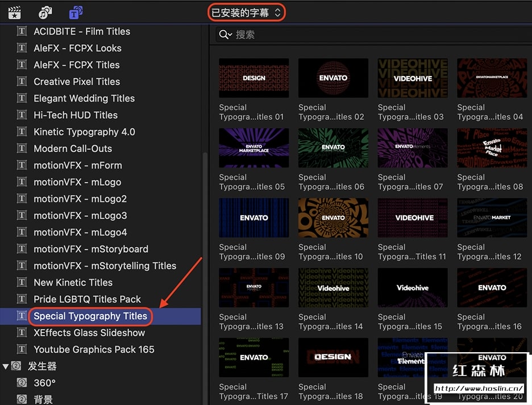Viewport: 532px width, 405px height.
Task: Click the title icon beside AleFX - FCPX Looks
Action: [22, 48]
